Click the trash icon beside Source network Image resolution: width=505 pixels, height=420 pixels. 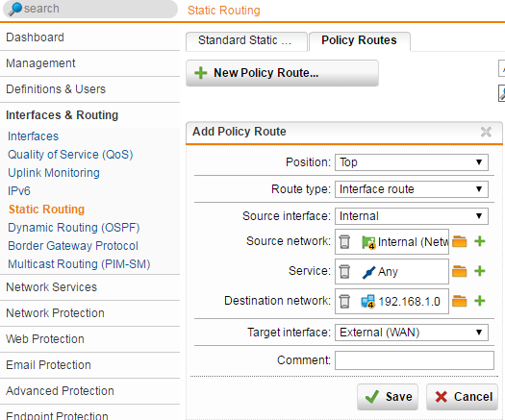[344, 241]
